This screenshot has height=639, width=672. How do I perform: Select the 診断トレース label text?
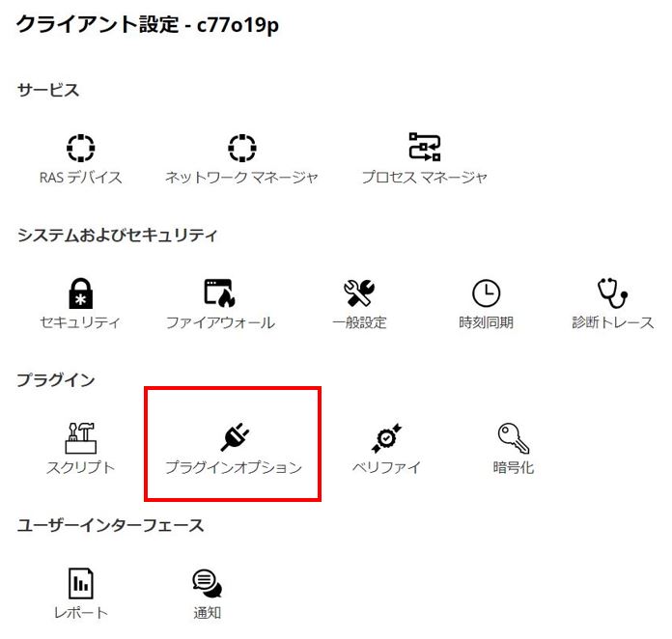pyautogui.click(x=613, y=322)
